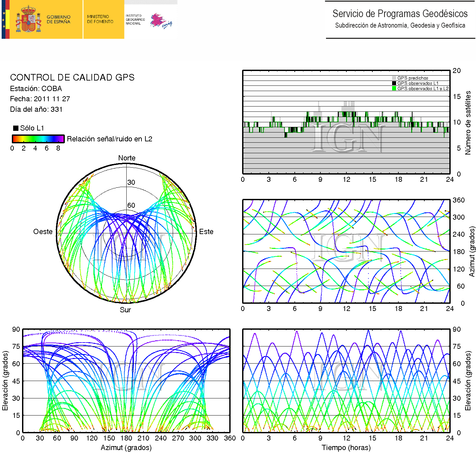The width and height of the screenshot is (476, 453).
Task: Click the black Sólo L1 legend square
Action: click(x=15, y=128)
